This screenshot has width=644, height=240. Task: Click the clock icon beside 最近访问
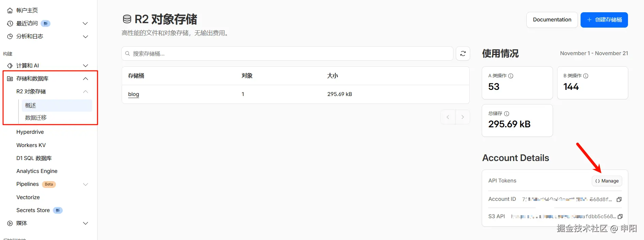(x=10, y=23)
